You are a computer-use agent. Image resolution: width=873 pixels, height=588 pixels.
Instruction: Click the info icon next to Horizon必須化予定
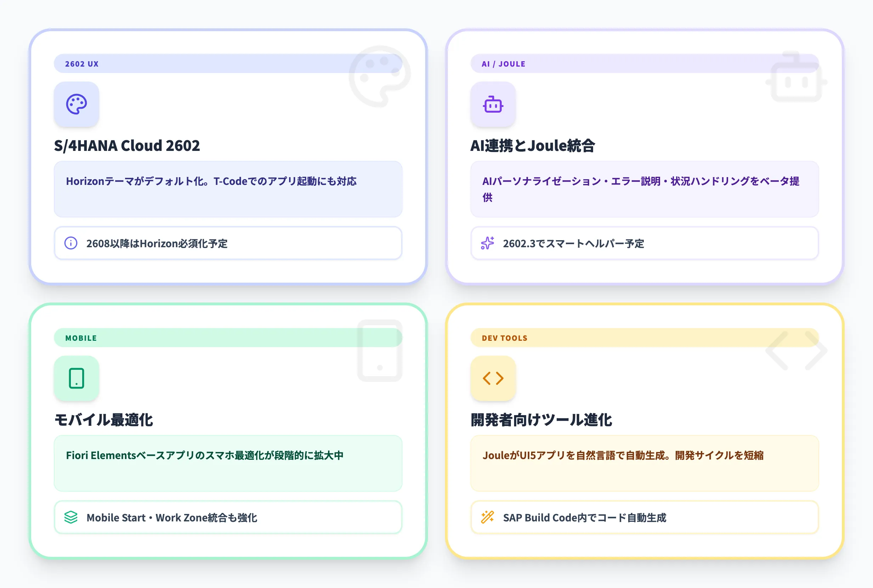tap(71, 244)
